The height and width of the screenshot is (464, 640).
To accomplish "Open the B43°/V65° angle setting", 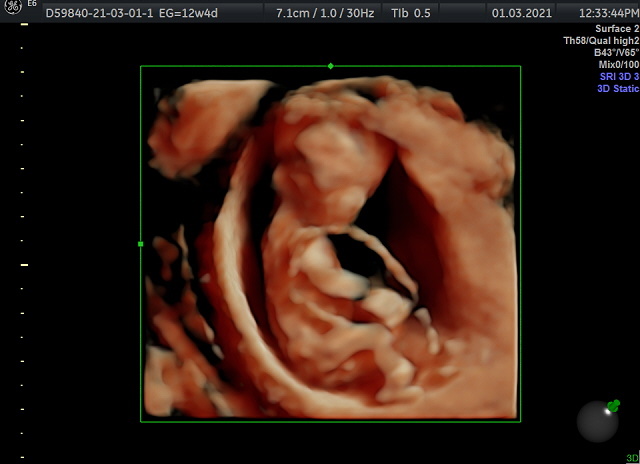I will click(615, 52).
